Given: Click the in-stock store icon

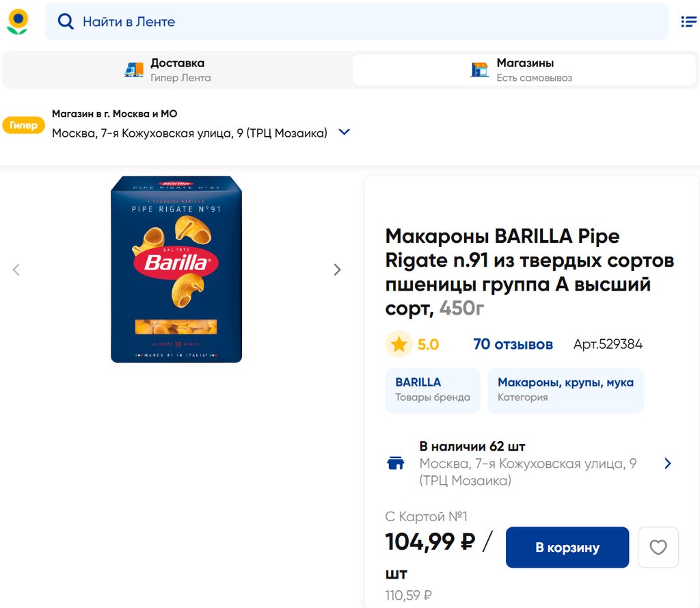Looking at the screenshot, I should tap(395, 464).
